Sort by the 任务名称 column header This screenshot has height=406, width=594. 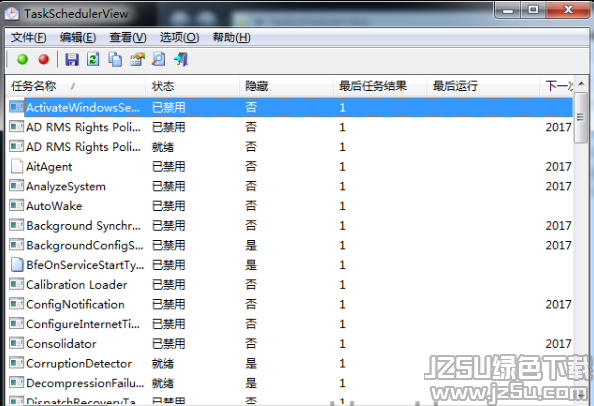[76, 86]
